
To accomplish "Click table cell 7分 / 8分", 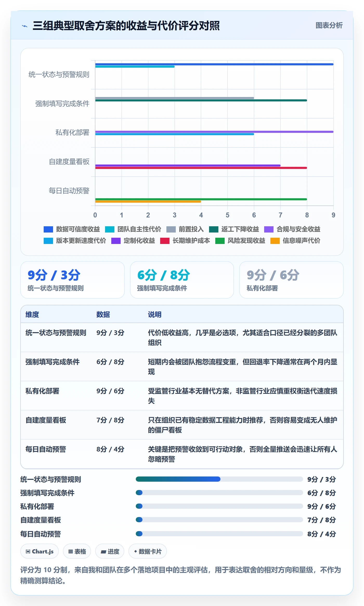I will pyautogui.click(x=110, y=420).
